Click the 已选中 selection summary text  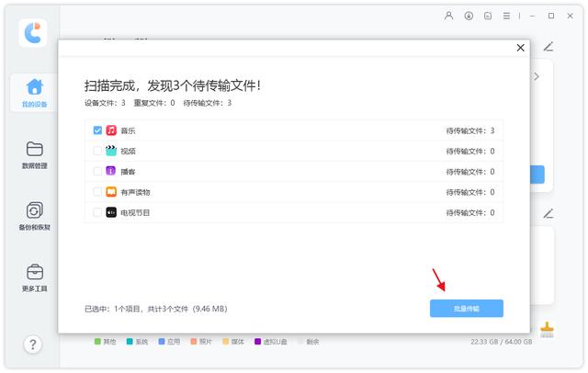pyautogui.click(x=156, y=309)
